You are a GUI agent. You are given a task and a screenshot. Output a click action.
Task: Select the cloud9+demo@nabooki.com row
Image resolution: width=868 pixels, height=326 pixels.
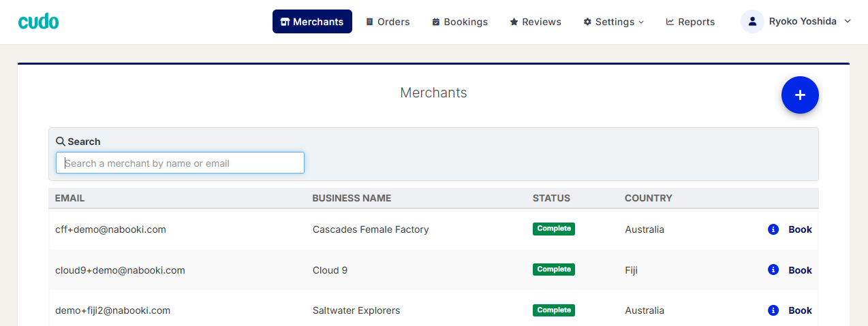coord(433,270)
